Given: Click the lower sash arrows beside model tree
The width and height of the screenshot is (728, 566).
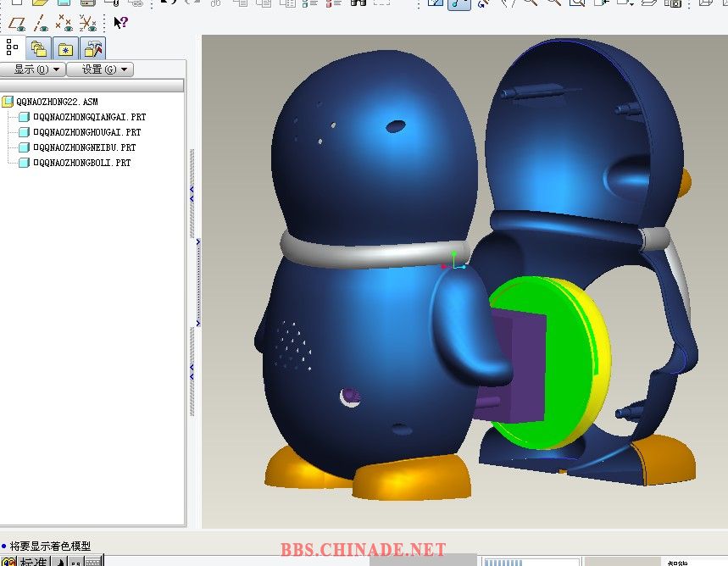Looking at the screenshot, I should [192, 372].
